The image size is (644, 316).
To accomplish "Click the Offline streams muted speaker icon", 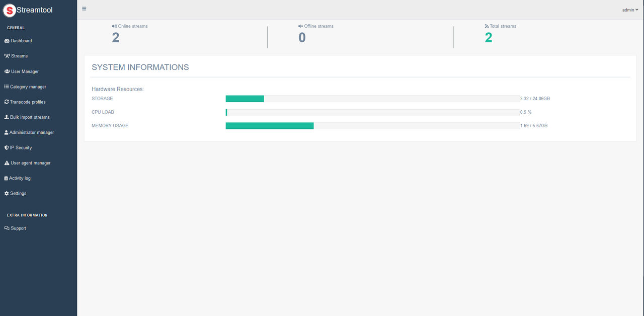I will point(300,26).
